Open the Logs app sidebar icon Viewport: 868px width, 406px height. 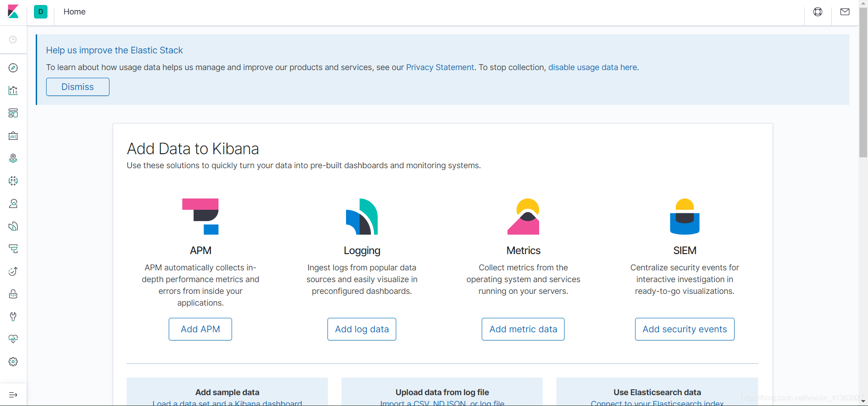(13, 226)
